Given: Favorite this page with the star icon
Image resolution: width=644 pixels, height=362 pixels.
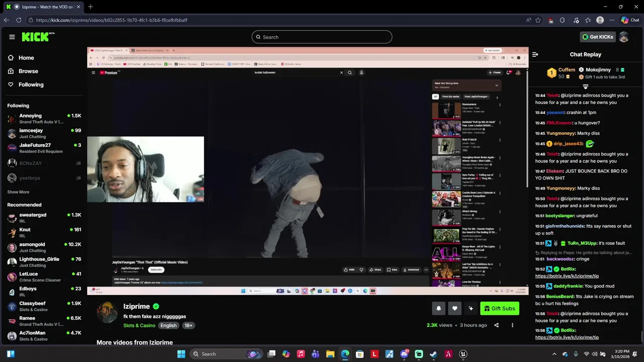Looking at the screenshot, I should 538,20.
